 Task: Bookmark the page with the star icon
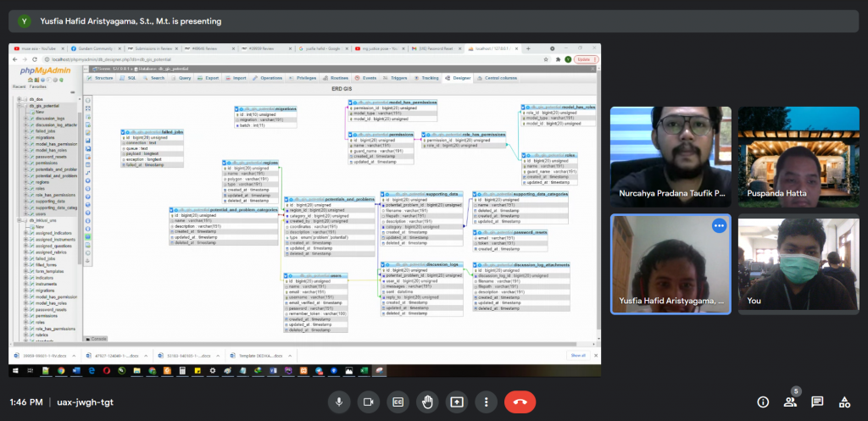tap(546, 59)
